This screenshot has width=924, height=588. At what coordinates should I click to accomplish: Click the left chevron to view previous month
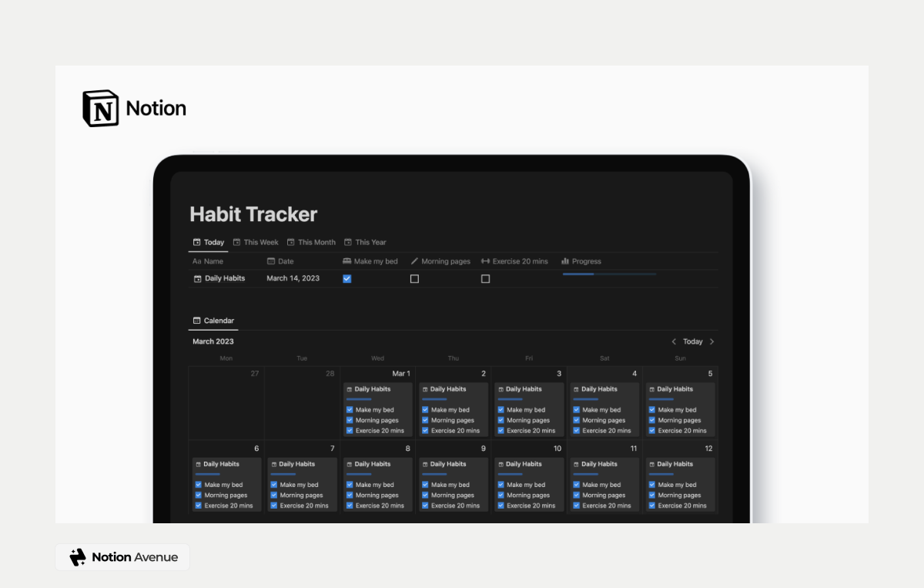673,341
